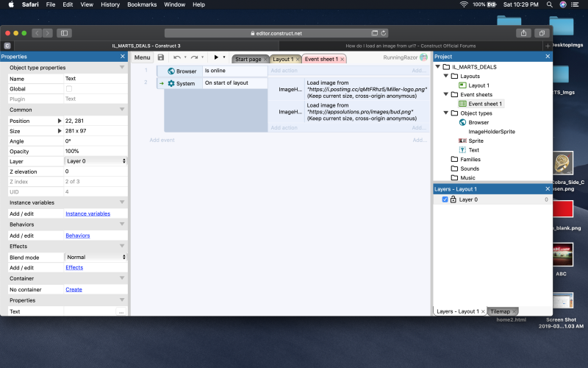Collapse the Event sheets folder

[446, 94]
